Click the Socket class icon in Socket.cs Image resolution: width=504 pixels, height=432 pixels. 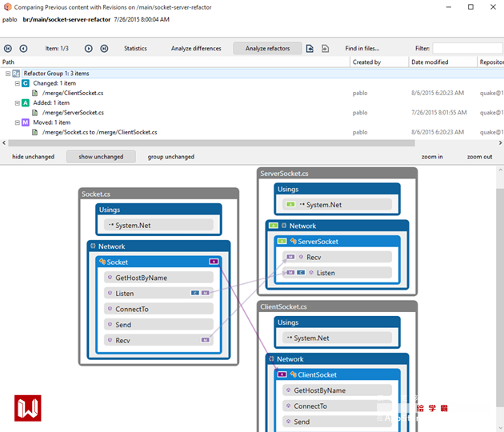tap(102, 262)
